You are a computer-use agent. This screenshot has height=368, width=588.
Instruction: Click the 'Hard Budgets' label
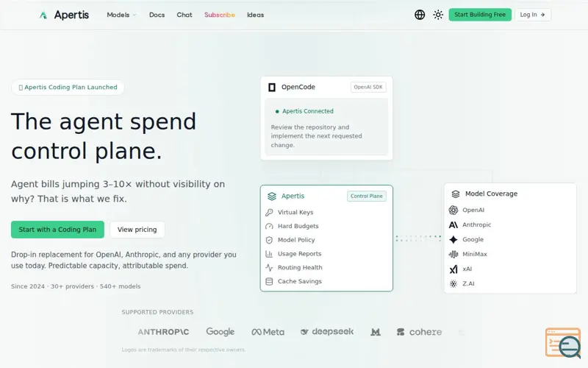click(298, 226)
